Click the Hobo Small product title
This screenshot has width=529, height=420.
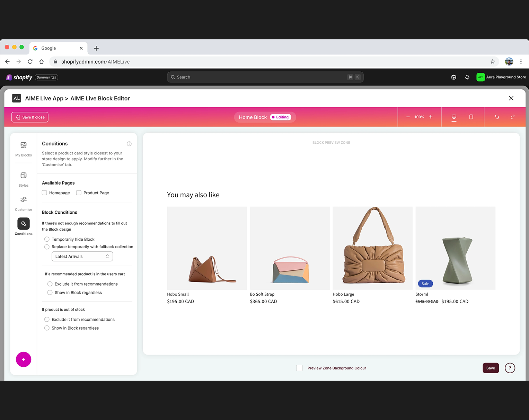click(x=178, y=294)
